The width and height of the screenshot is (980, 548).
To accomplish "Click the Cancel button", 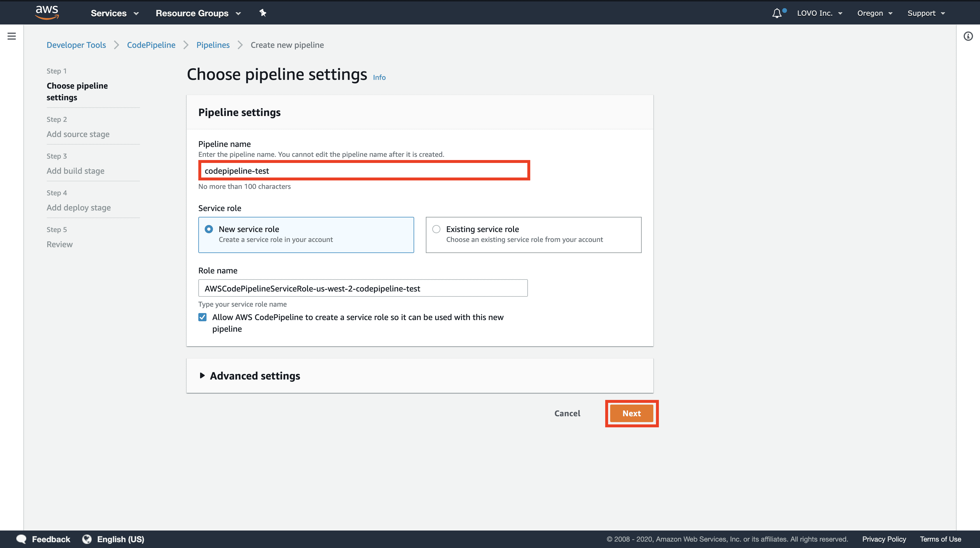I will [x=567, y=413].
